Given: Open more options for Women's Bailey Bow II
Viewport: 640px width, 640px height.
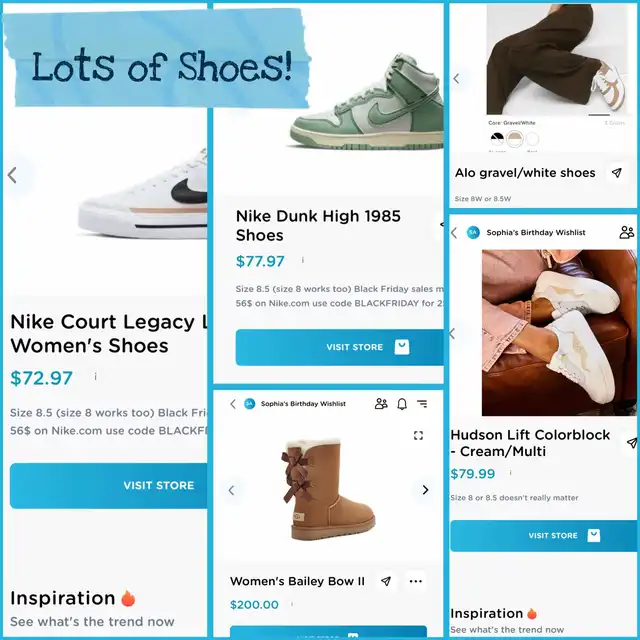Looking at the screenshot, I should pyautogui.click(x=416, y=581).
